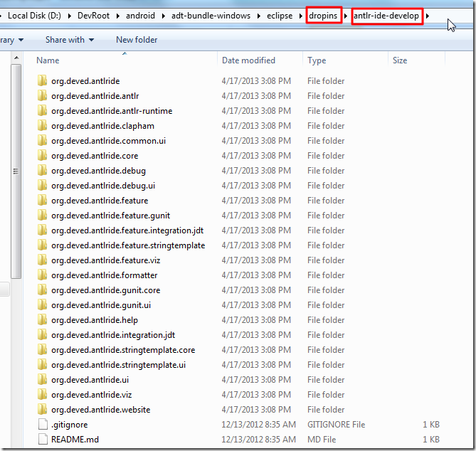Select org.deved.antlride.gunit.core folder icon
This screenshot has width=476, height=451.
click(x=42, y=290)
